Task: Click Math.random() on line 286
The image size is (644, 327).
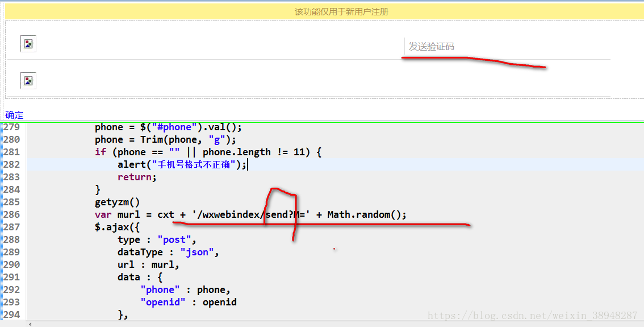Action: point(364,215)
